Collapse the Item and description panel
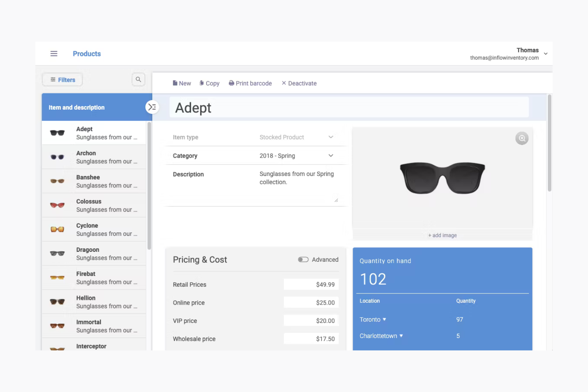The height and width of the screenshot is (392, 588). [152, 107]
